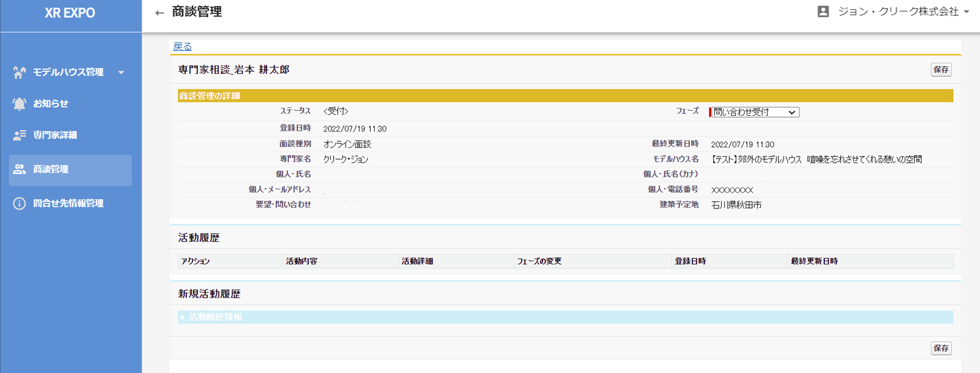Click the 戻る link
This screenshot has height=373, width=980.
[182, 47]
